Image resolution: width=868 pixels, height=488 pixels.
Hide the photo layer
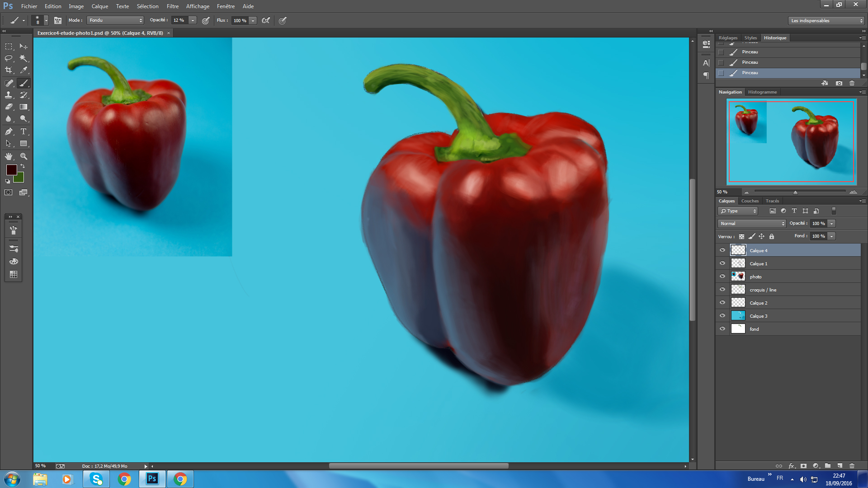[722, 277]
